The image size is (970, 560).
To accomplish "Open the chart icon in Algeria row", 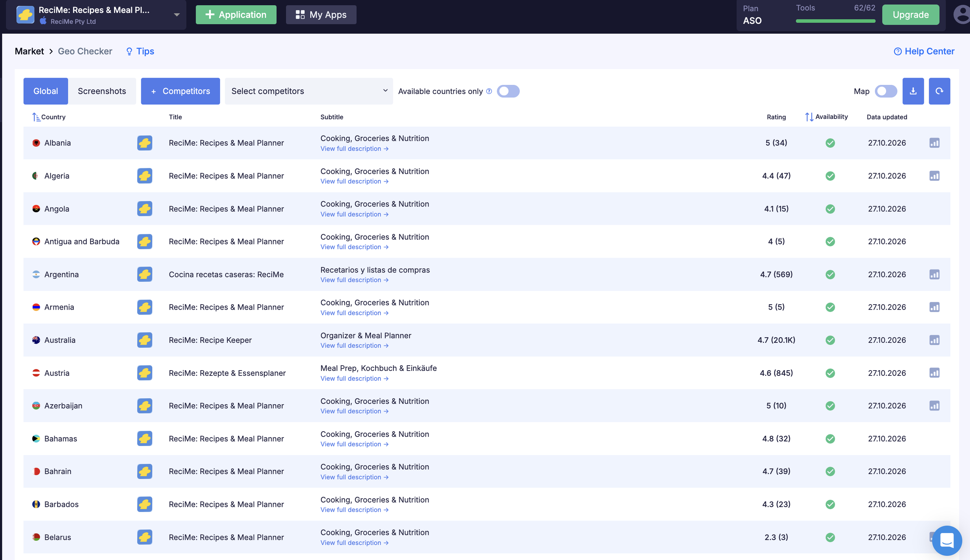I will 934,176.
